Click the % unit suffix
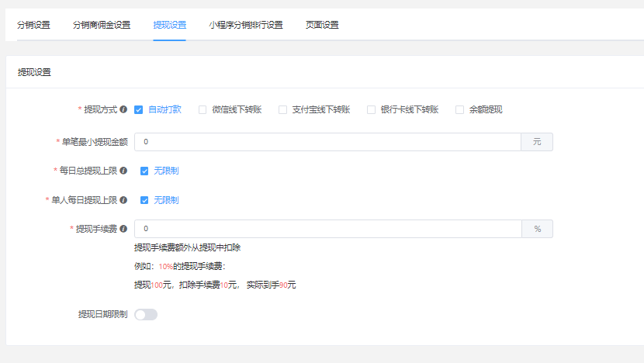This screenshot has width=644, height=363. click(x=537, y=229)
